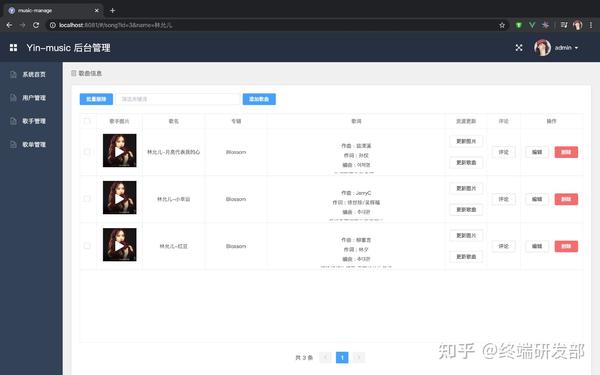Image resolution: width=600 pixels, height=375 pixels.
Task: Click the 添加歌曲 button
Action: (x=259, y=99)
